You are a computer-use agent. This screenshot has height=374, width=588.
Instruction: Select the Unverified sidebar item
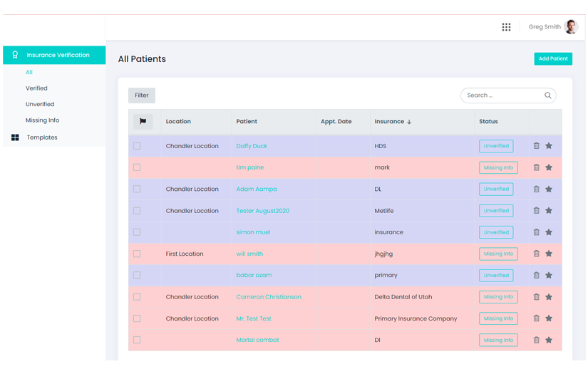(40, 104)
